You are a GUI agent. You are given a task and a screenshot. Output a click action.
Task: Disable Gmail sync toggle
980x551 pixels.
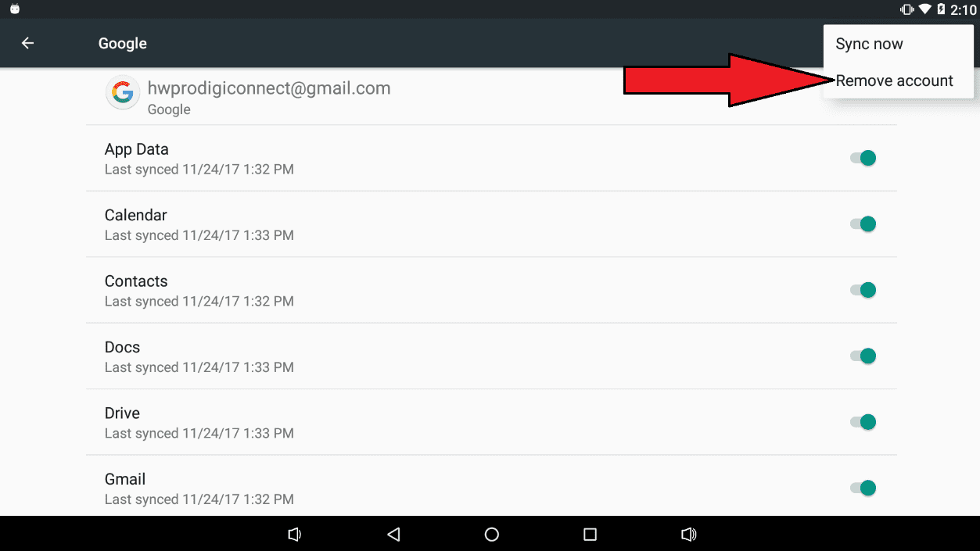coord(863,488)
